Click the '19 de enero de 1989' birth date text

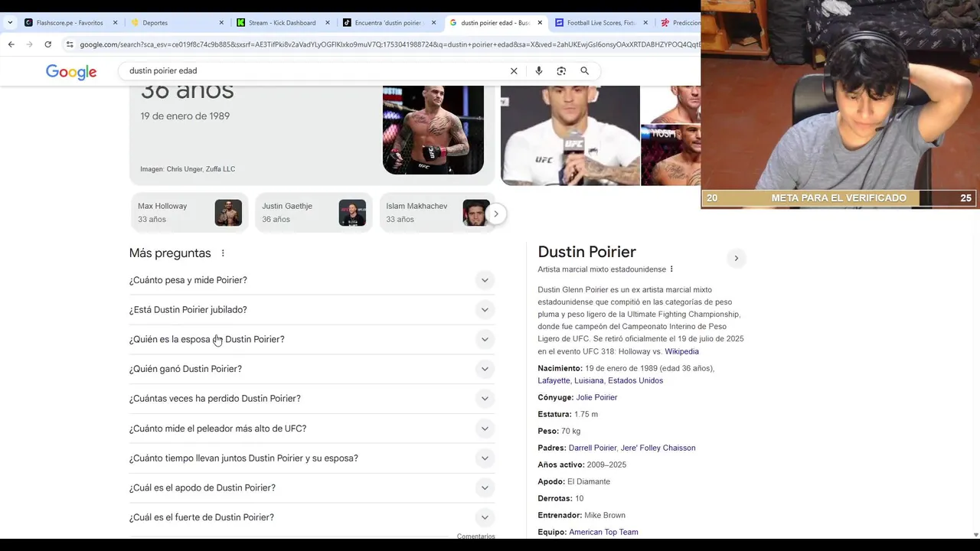(x=185, y=116)
